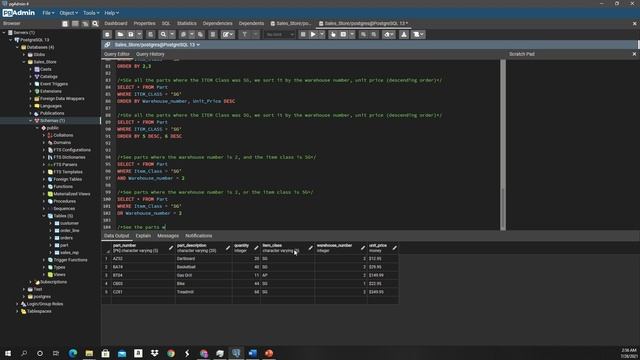Expand the Trigger Functions node
Screen dimensions: 640x360
(44, 260)
